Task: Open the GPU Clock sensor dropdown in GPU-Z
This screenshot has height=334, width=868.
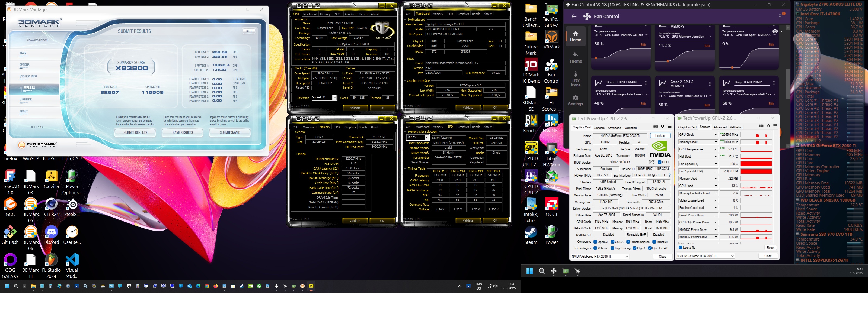Action: click(716, 135)
